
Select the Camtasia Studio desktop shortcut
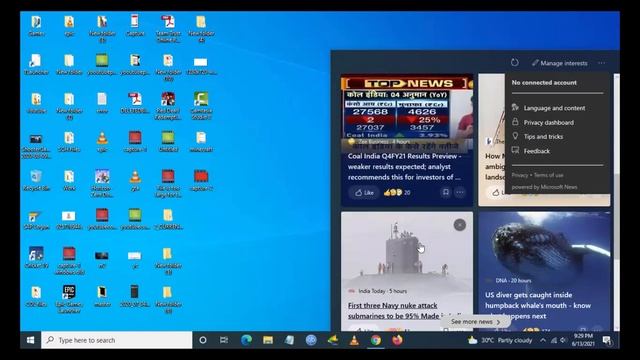(x=201, y=106)
